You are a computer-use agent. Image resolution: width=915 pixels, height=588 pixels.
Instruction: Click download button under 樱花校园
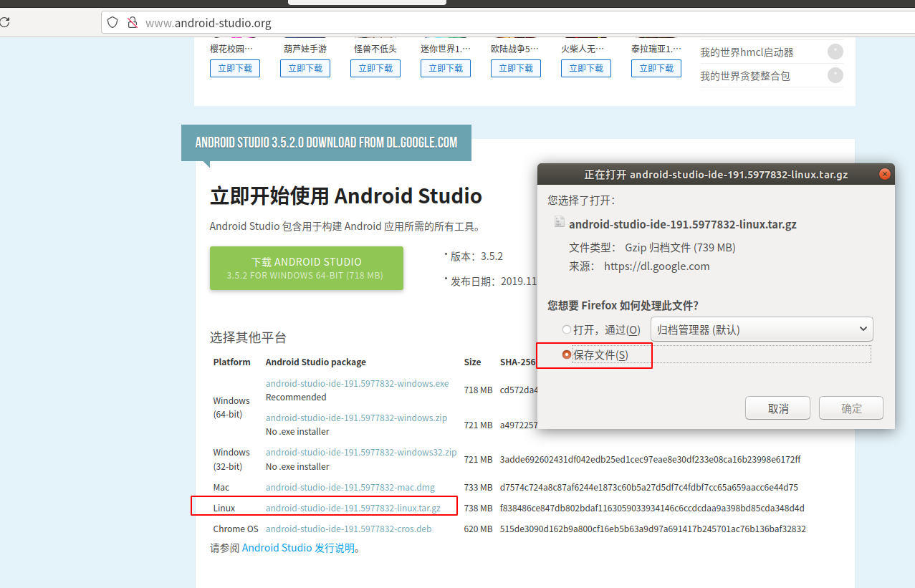tap(235, 68)
